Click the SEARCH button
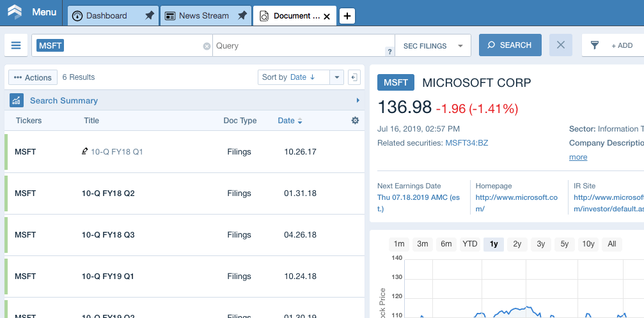644x318 pixels. click(x=510, y=45)
